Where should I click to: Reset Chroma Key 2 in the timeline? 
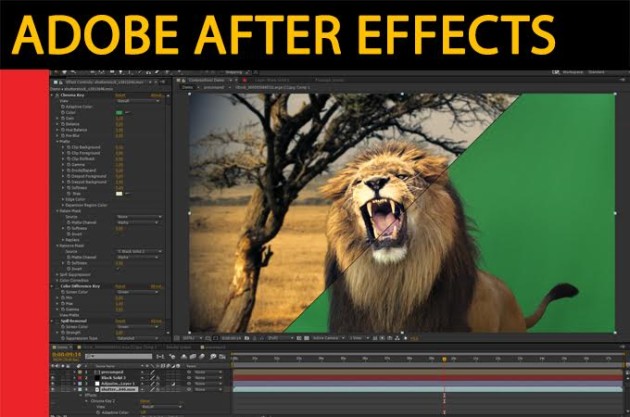tap(145, 401)
